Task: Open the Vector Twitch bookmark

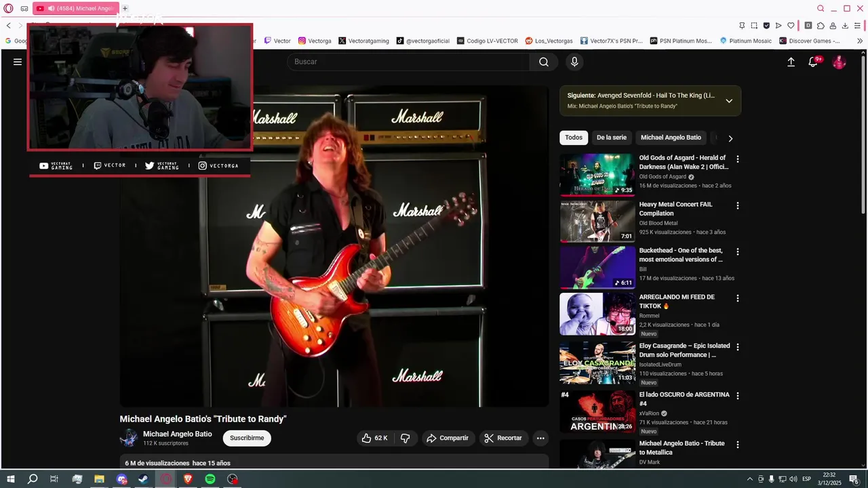Action: pyautogui.click(x=277, y=41)
